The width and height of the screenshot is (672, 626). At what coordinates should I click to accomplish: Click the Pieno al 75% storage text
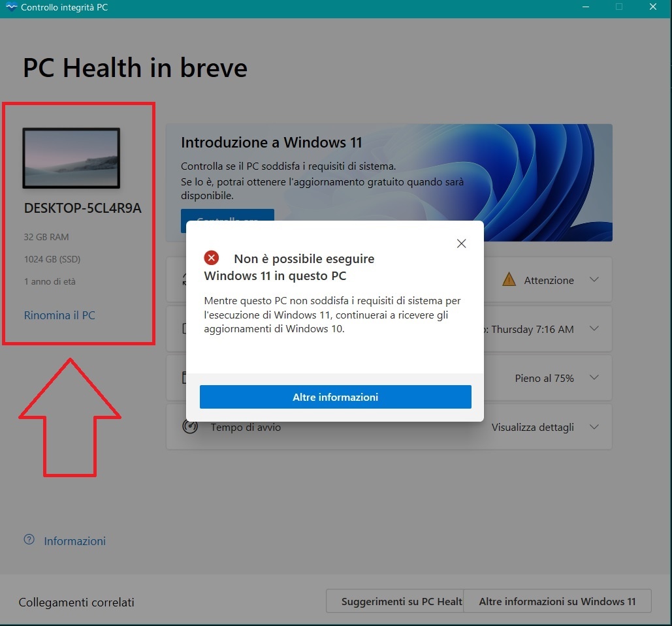[544, 379]
